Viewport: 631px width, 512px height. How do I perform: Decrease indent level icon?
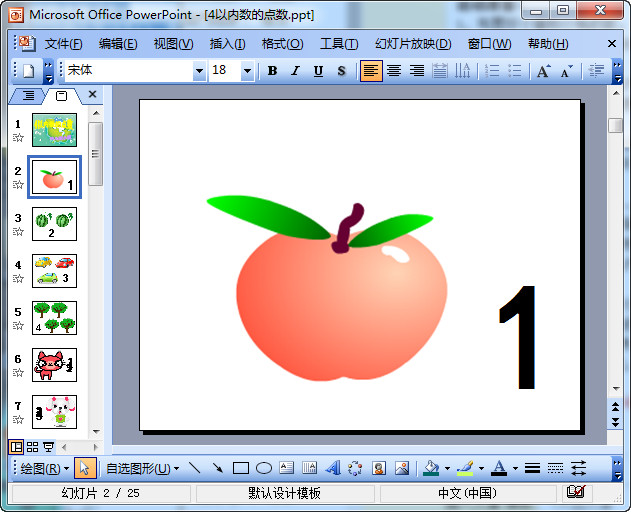[x=596, y=71]
